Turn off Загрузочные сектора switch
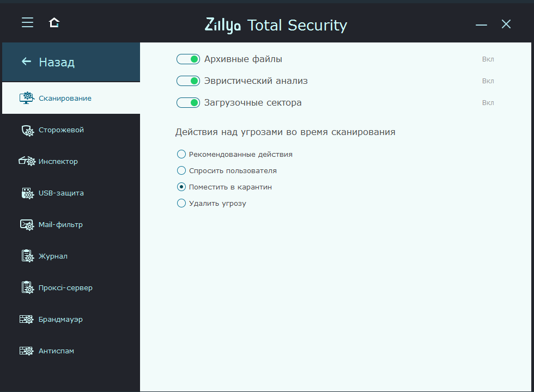Screen dimensions: 534x392 189,103
